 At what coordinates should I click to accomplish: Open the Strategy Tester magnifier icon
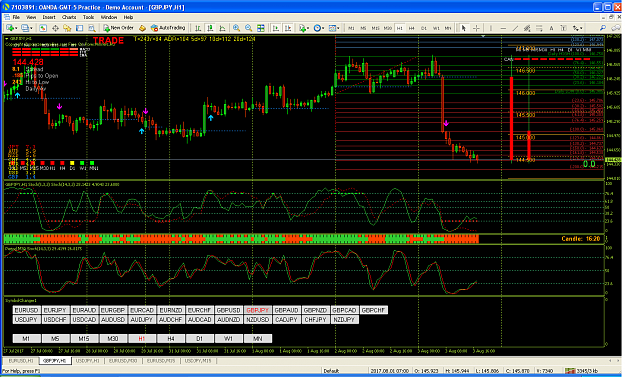tap(92, 28)
